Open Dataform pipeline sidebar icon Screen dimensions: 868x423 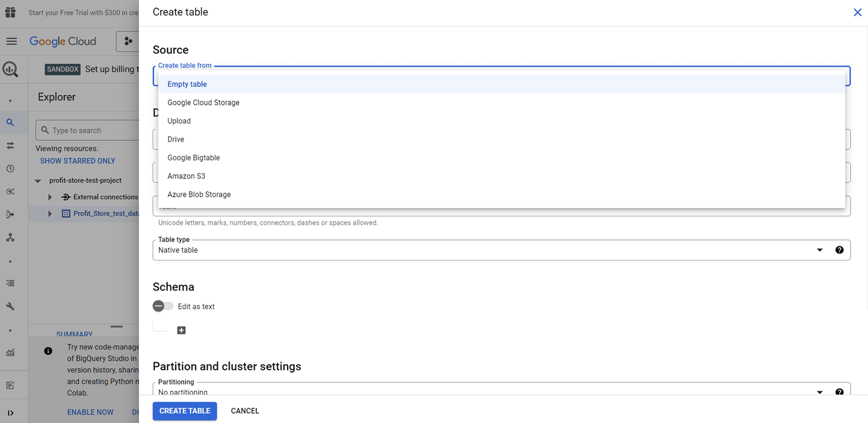tap(10, 214)
